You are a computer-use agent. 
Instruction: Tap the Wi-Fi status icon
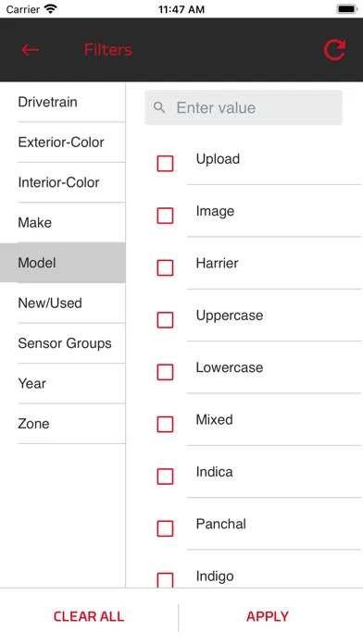click(51, 8)
